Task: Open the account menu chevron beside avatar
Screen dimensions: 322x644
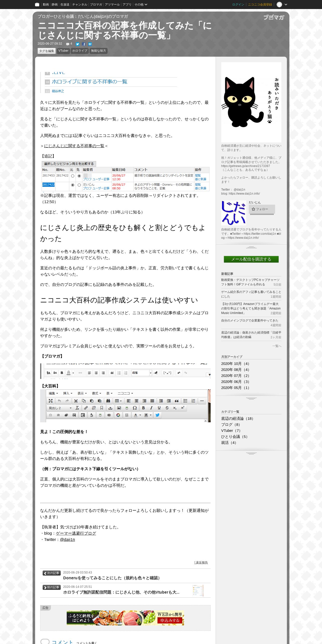Action: coord(286,5)
